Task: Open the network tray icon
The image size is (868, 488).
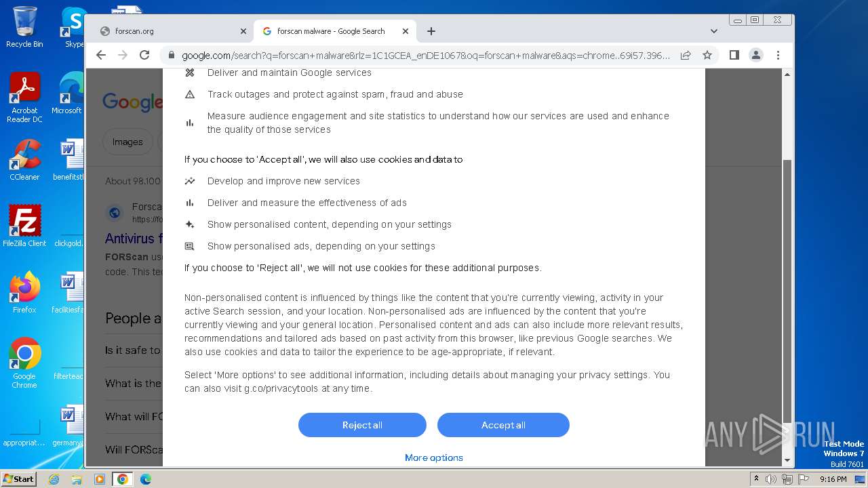Action: click(787, 479)
